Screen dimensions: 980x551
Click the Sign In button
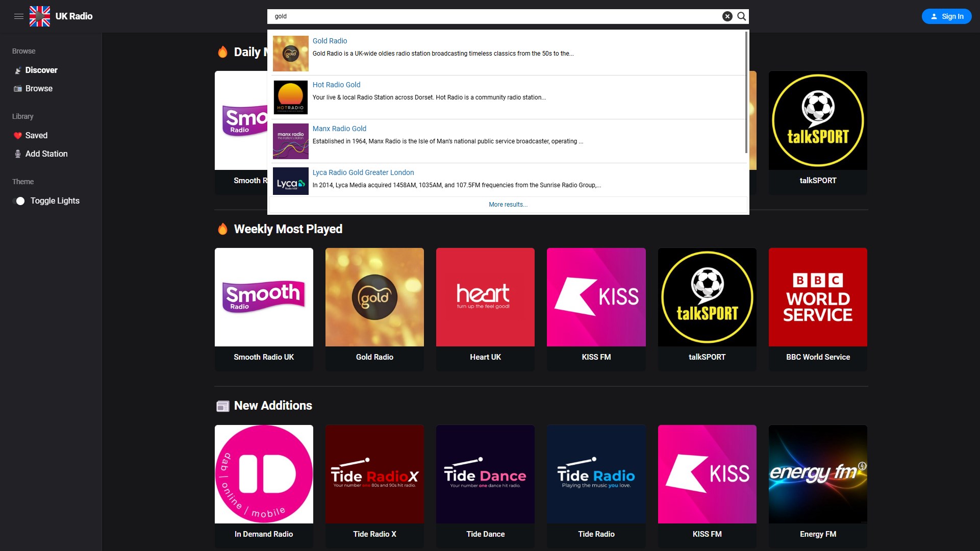pyautogui.click(x=946, y=16)
